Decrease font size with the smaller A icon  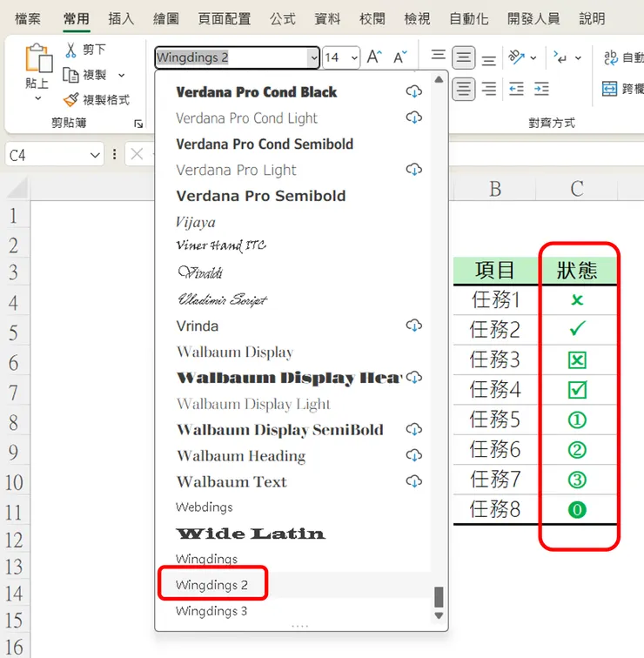pyautogui.click(x=399, y=57)
